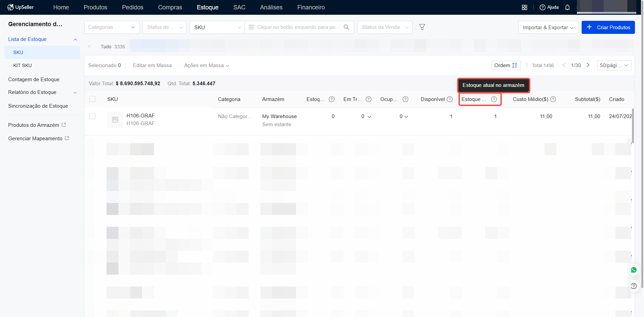Click help icon beside Estoque ... column
The height and width of the screenshot is (317, 644).
[x=494, y=99]
